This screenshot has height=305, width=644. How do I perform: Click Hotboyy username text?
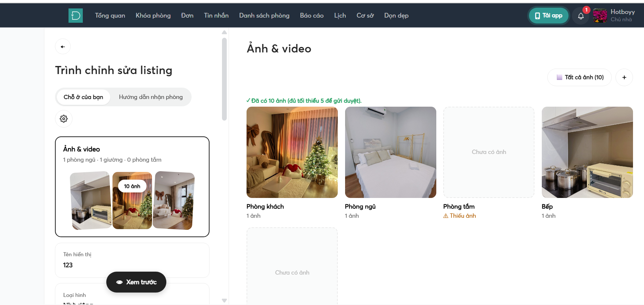[623, 12]
